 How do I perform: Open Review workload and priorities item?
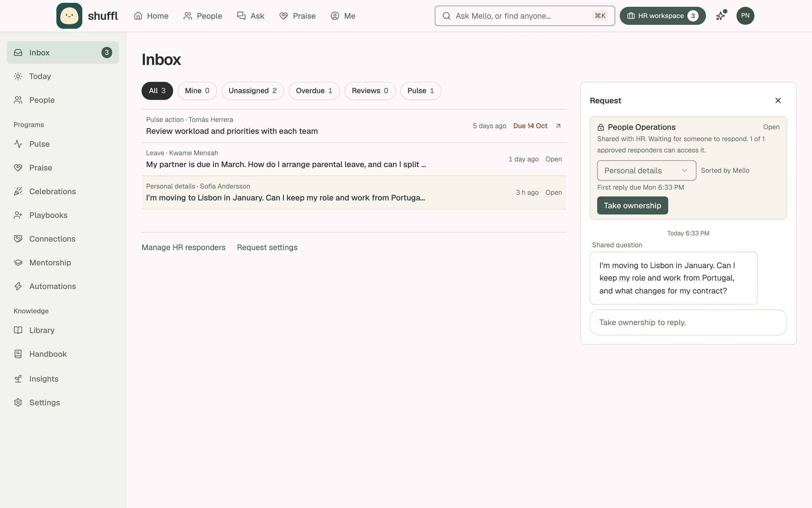354,126
